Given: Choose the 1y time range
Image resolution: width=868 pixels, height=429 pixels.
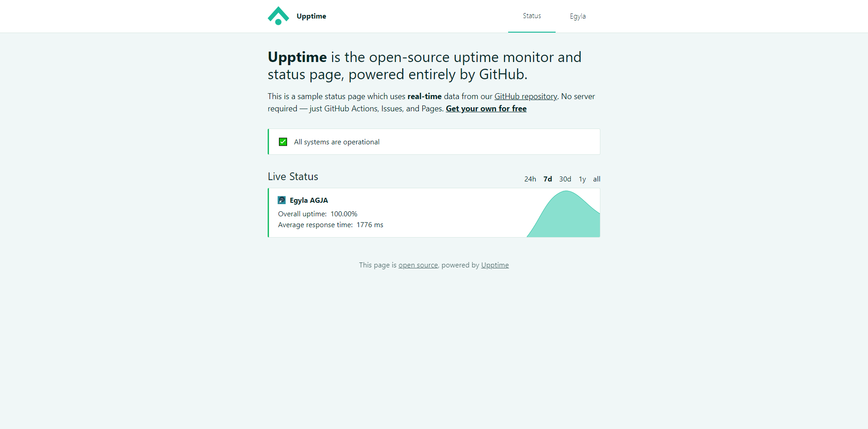Looking at the screenshot, I should pyautogui.click(x=582, y=179).
